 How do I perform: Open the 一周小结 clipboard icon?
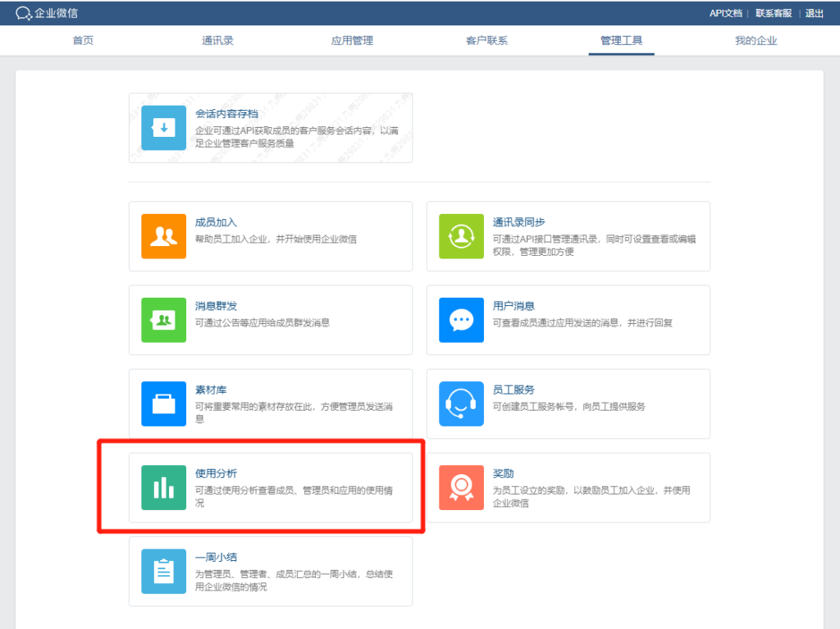(x=163, y=571)
